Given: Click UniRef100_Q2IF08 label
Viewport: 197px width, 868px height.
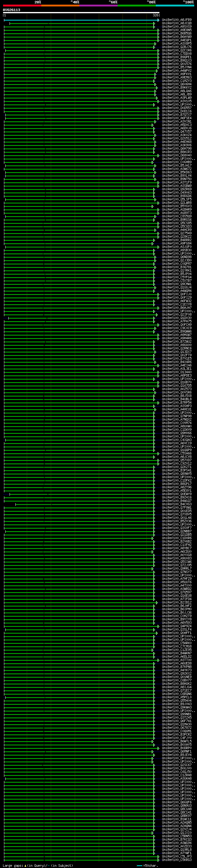Looking at the screenshot, I should [177, 314].
